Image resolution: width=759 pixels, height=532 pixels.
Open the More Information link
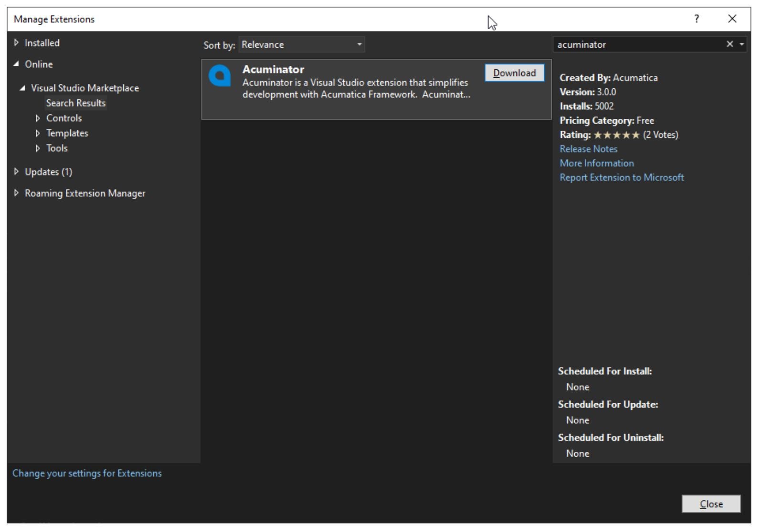tap(597, 163)
